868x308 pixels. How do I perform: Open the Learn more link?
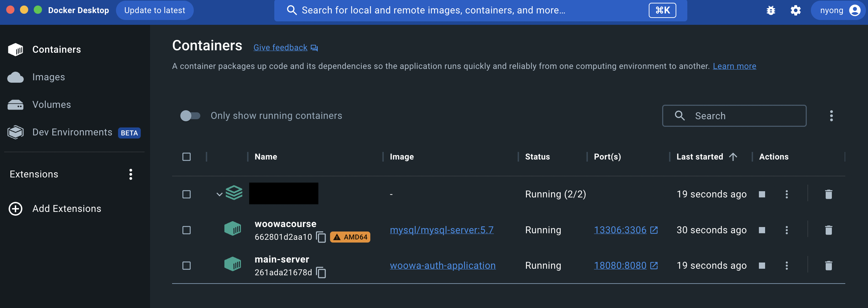click(x=734, y=66)
